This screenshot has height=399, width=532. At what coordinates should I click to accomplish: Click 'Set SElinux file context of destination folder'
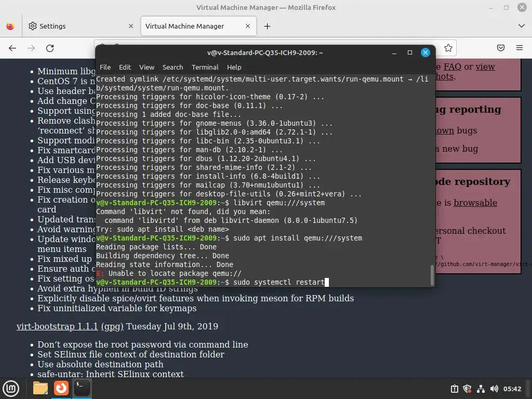coord(131,354)
